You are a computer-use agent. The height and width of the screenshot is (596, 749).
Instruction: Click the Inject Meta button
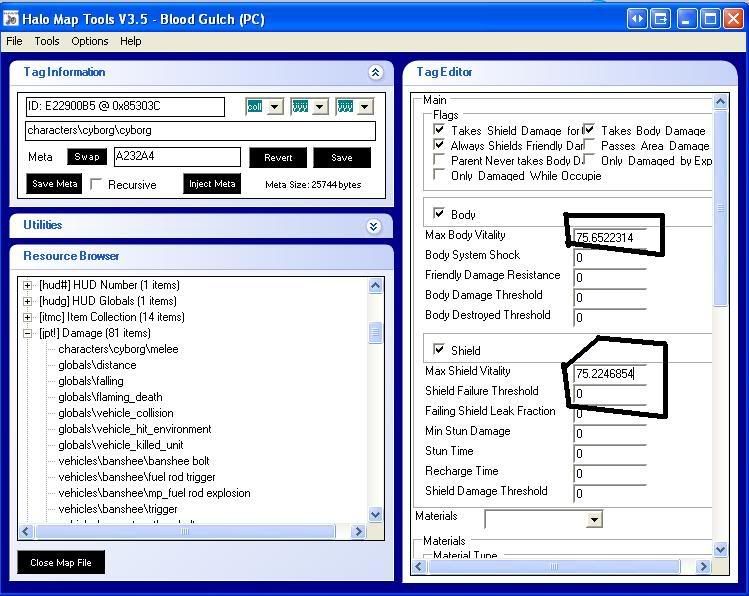point(212,184)
